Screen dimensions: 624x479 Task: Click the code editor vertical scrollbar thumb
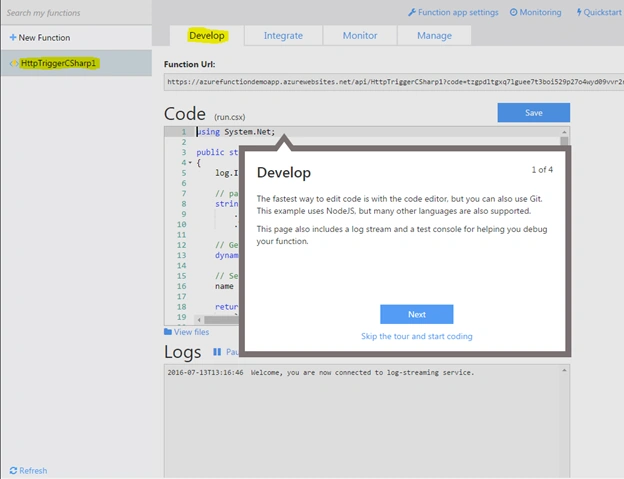(564, 142)
